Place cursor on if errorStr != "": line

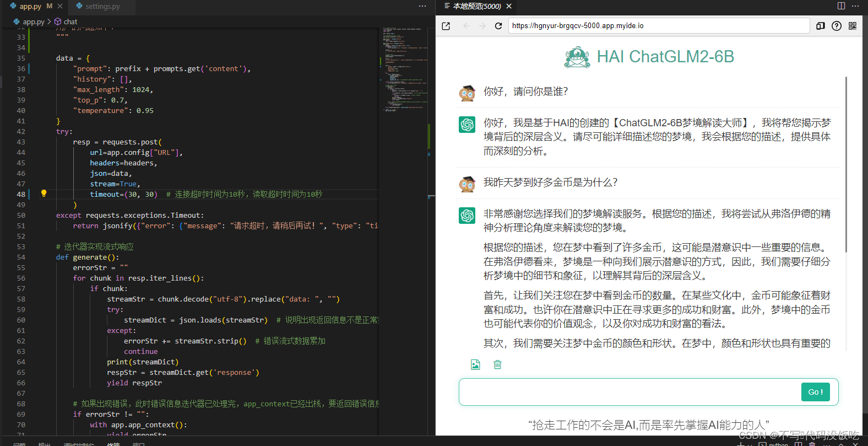point(111,414)
